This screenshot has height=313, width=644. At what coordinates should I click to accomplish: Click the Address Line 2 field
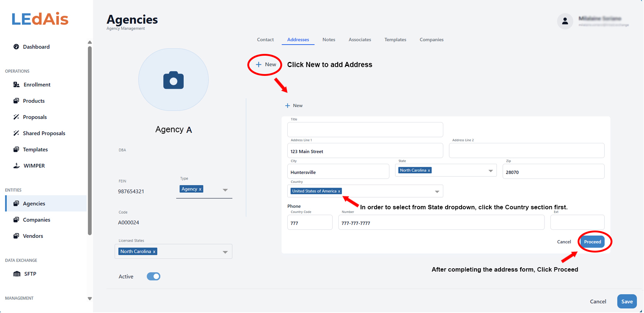[x=527, y=151]
